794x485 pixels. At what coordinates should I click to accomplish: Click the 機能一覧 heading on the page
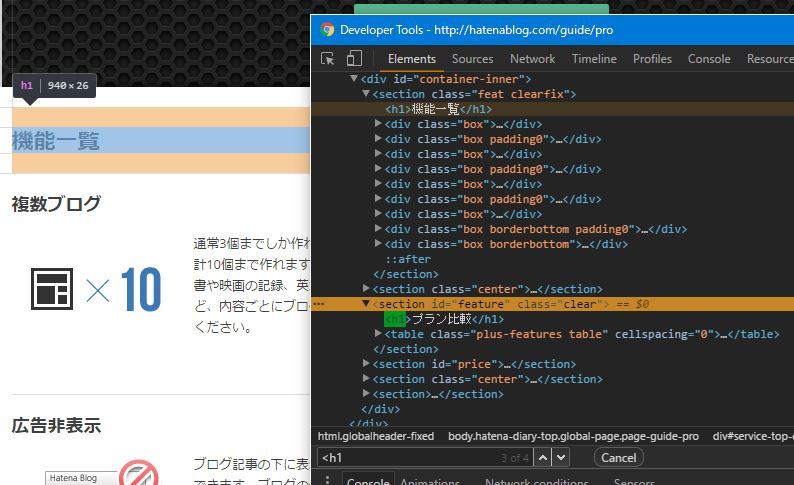pos(55,141)
